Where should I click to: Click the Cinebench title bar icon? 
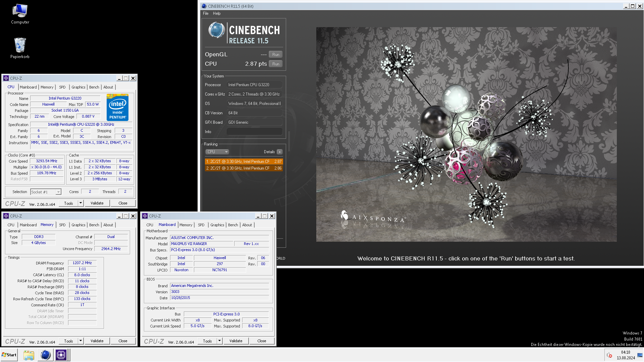(204, 6)
